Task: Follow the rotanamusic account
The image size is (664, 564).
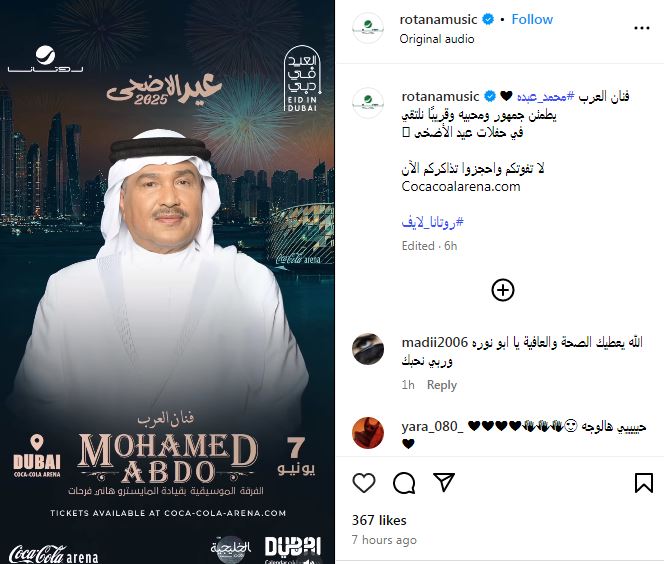Action: (532, 19)
